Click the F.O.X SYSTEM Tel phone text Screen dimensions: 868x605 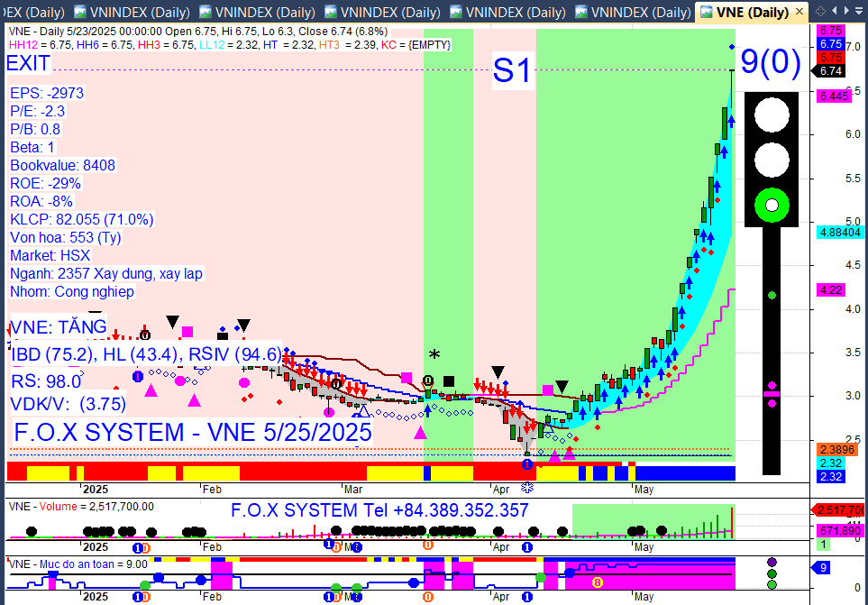coord(379,509)
